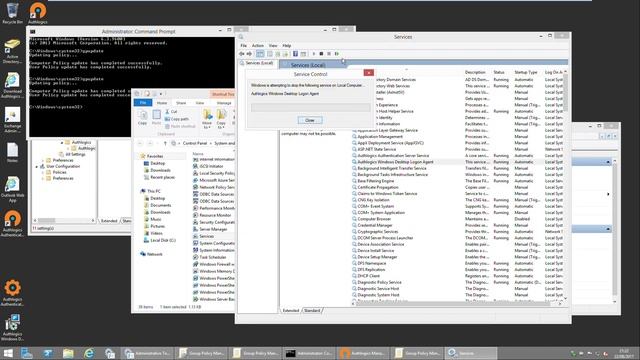Image resolution: width=640 pixels, height=360 pixels.
Task: Open the Help menu in Services
Action: [x=287, y=46]
